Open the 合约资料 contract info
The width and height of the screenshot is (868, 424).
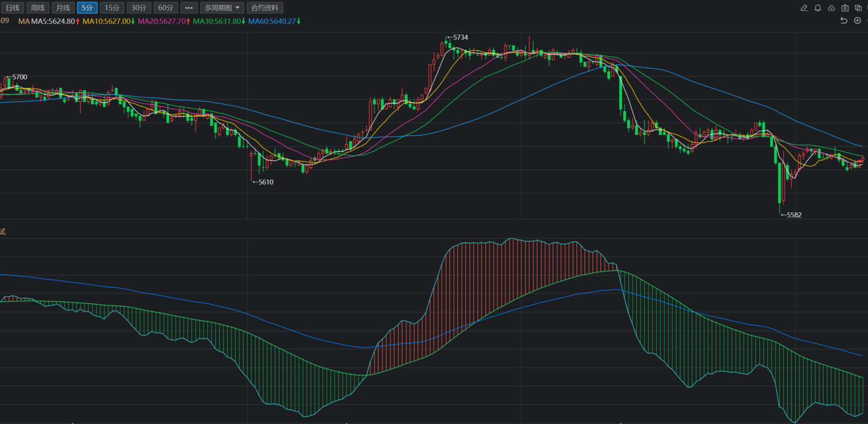(265, 8)
